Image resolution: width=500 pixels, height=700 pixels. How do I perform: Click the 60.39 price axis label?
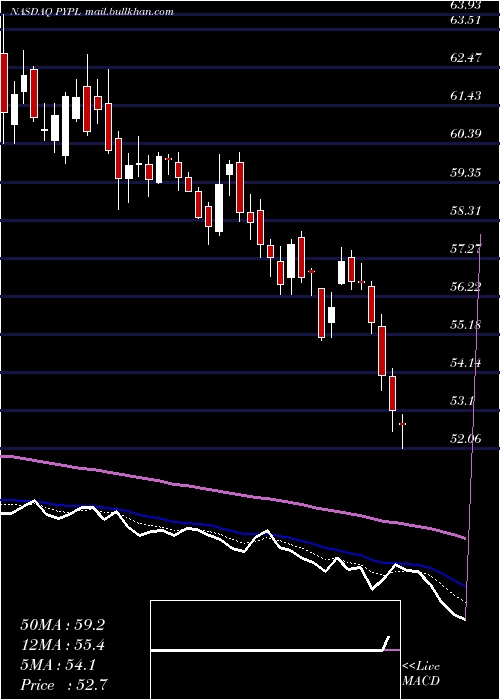tap(466, 133)
